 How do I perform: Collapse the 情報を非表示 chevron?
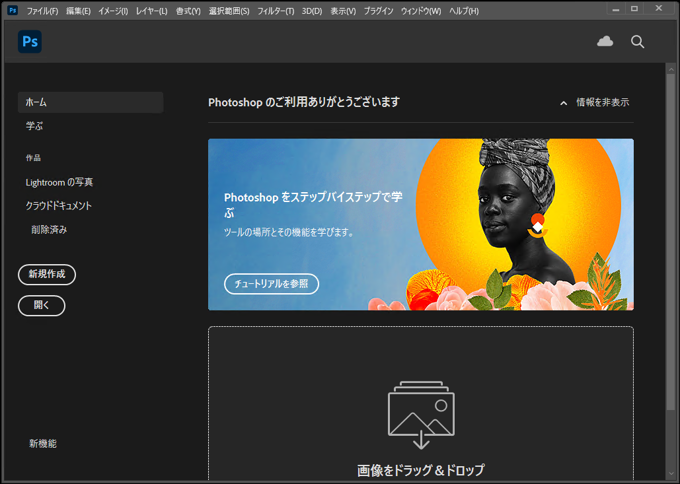tap(563, 103)
